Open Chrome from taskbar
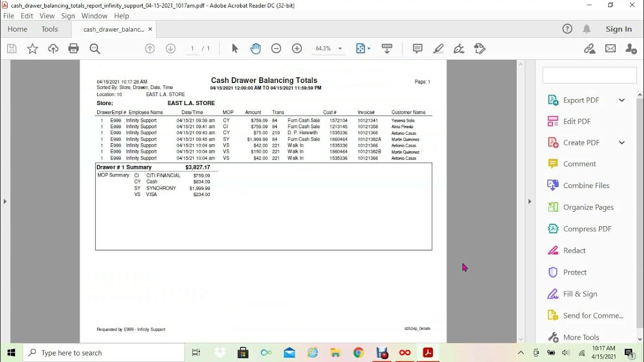The image size is (644, 362). pyautogui.click(x=358, y=352)
